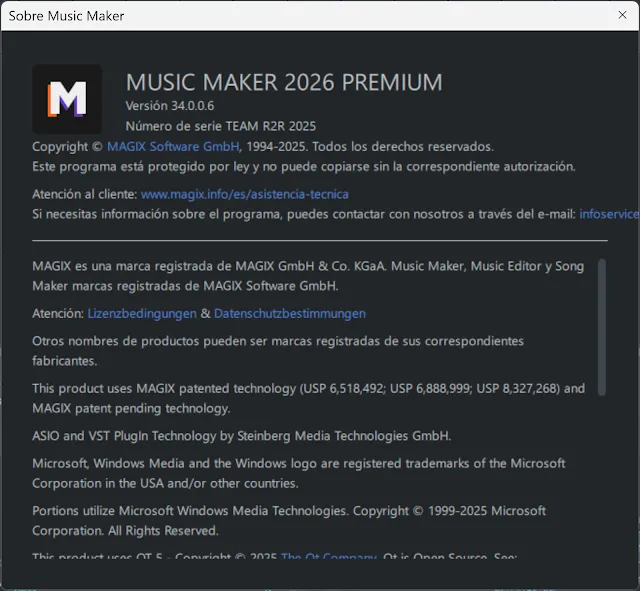This screenshot has width=640, height=591.
Task: Click the 'Portions utilize Microsoft Windows Media' paragraph
Action: click(x=289, y=521)
